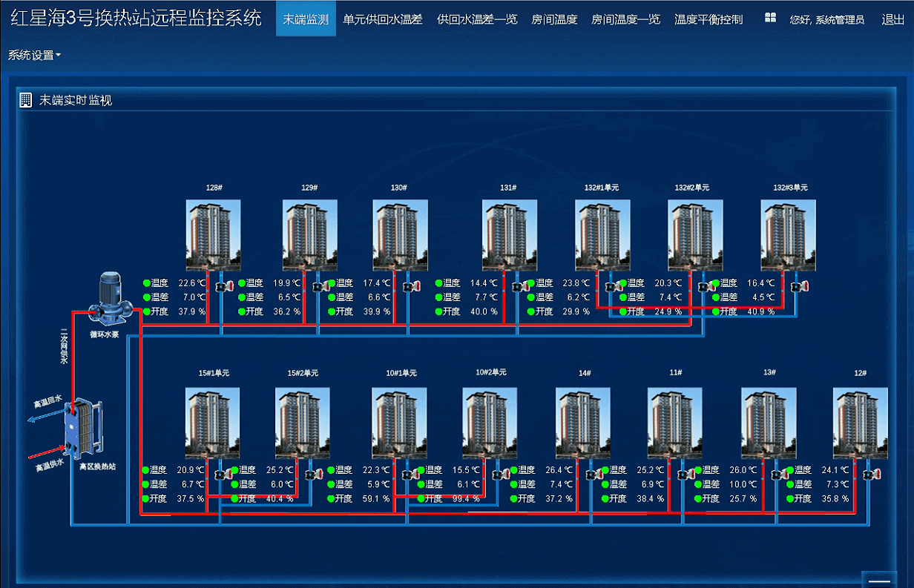This screenshot has height=588, width=914.
Task: Switch to the 末端监测 tab
Action: (306, 19)
